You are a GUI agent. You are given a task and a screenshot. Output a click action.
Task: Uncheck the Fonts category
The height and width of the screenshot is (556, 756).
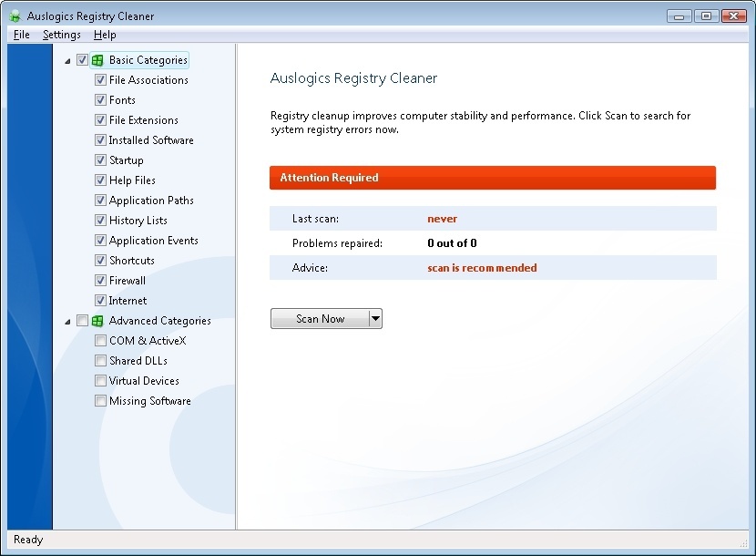click(100, 99)
